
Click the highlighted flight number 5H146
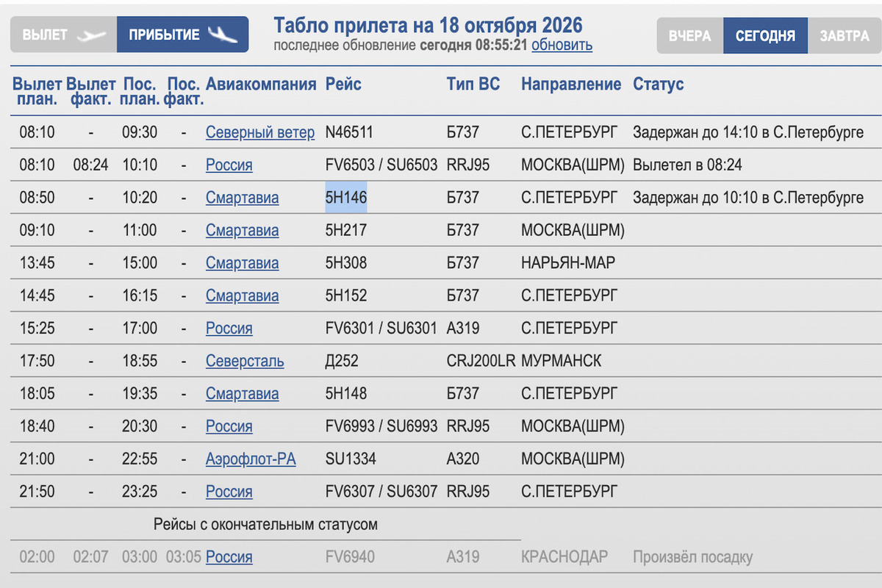(x=346, y=198)
